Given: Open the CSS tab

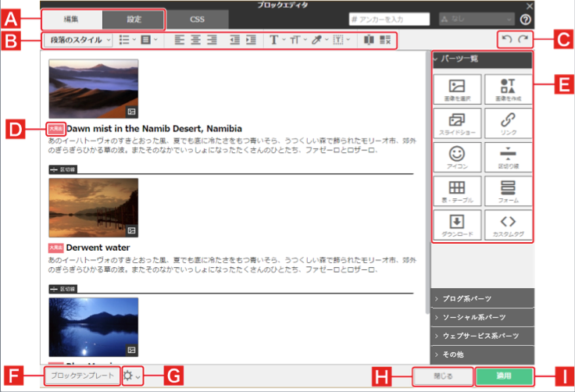Looking at the screenshot, I should [198, 20].
